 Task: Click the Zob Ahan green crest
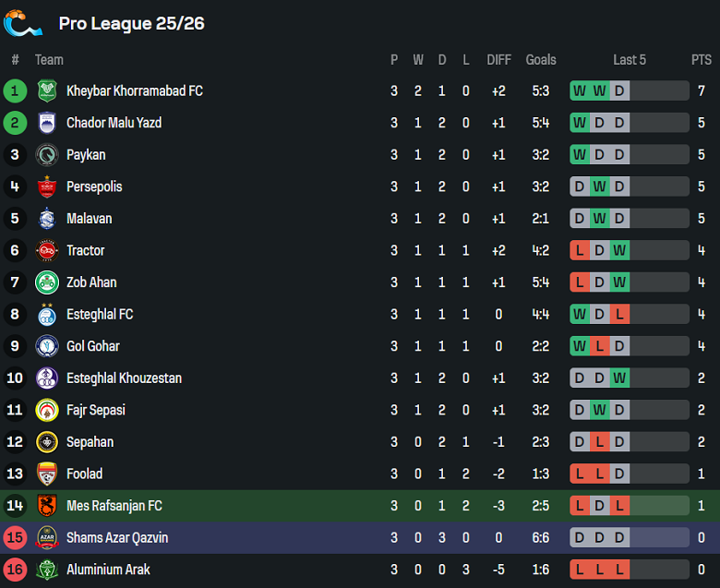(47, 282)
